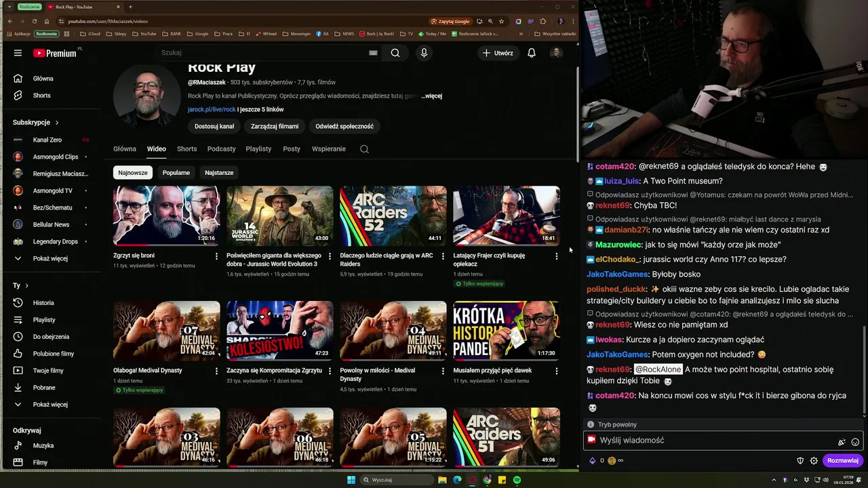Click the Utwórz create button
This screenshot has width=868, height=488.
(498, 53)
